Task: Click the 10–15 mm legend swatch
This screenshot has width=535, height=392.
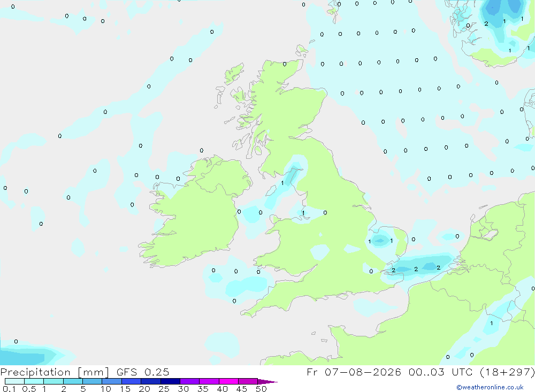Action: coord(112,381)
